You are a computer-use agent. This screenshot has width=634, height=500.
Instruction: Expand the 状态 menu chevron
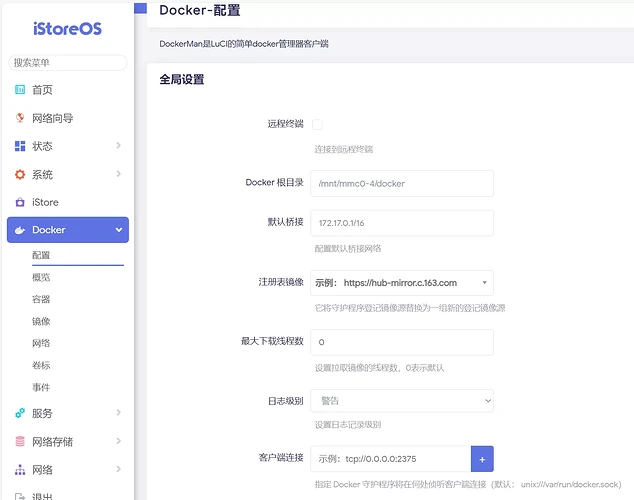click(x=118, y=145)
